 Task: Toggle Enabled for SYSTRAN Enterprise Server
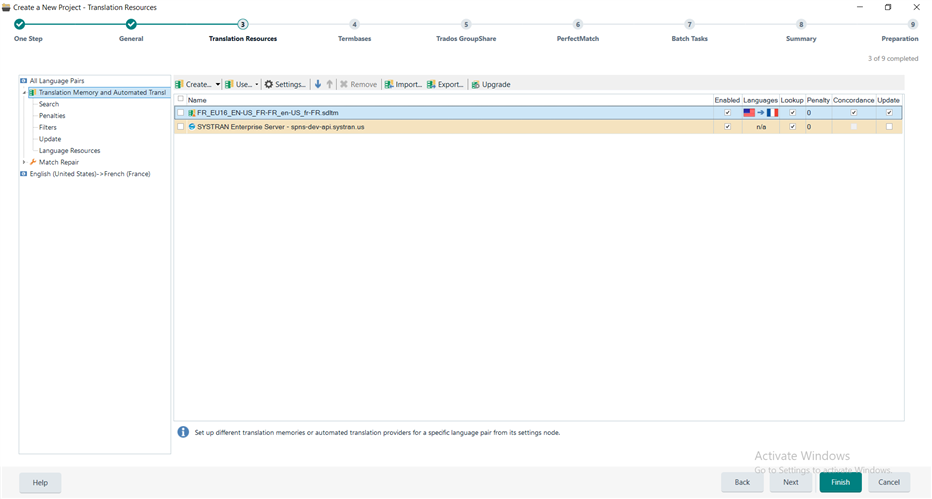click(727, 127)
